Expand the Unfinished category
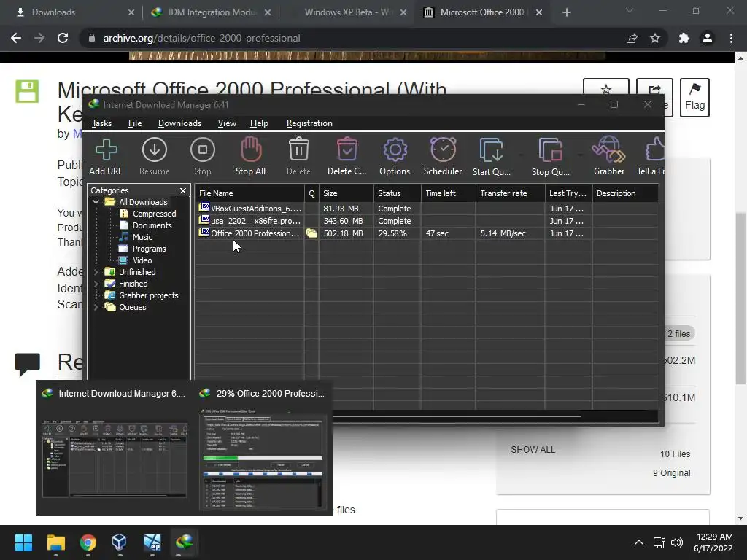Viewport: 747px width, 560px height. tap(96, 272)
